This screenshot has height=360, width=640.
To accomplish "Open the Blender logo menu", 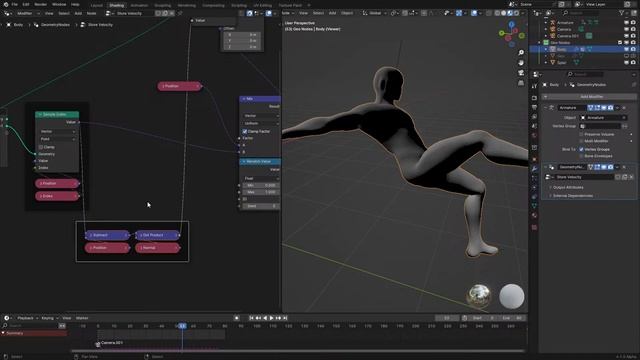I will (x=6, y=4).
